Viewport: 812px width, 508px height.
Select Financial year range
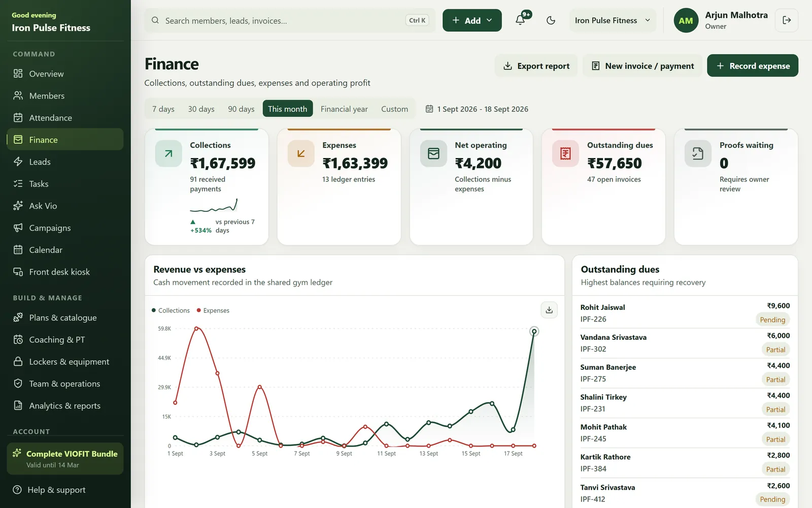coord(344,109)
